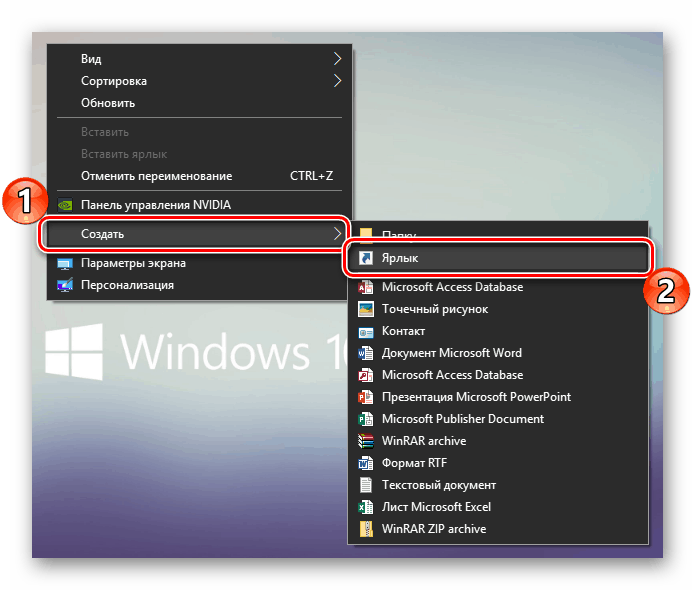Click the Формат RTF icon
The image size is (695, 590).
point(366,463)
